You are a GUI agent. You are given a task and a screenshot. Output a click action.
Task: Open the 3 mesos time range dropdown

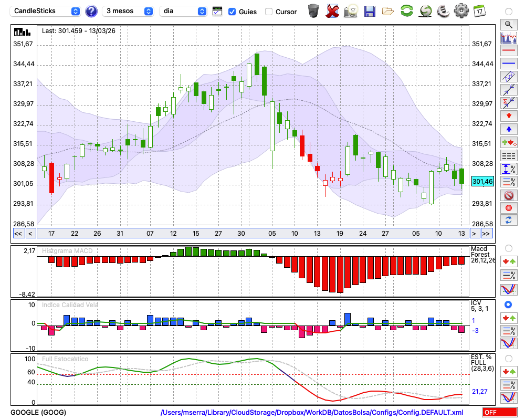coord(128,11)
